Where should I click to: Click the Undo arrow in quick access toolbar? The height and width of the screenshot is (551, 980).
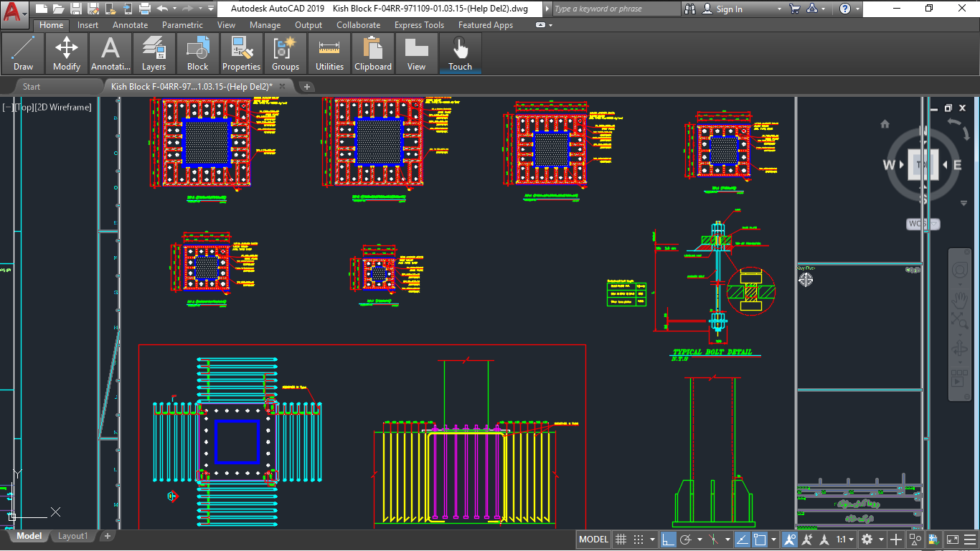click(x=162, y=9)
